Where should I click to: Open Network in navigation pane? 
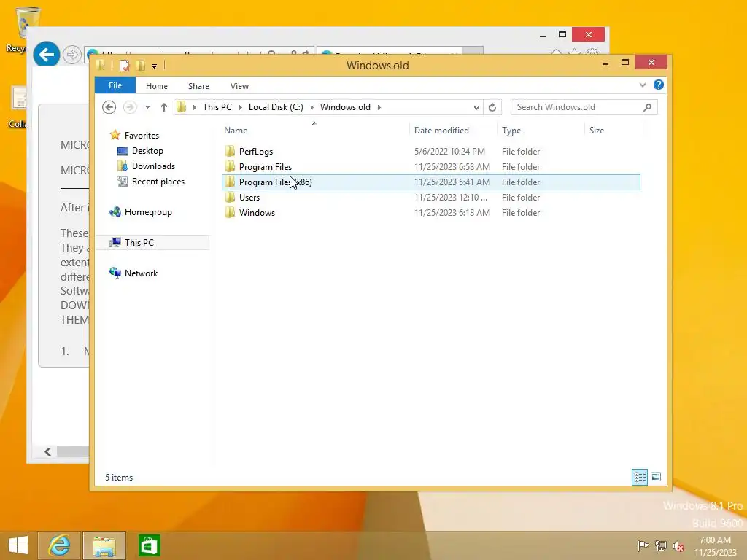coord(141,273)
